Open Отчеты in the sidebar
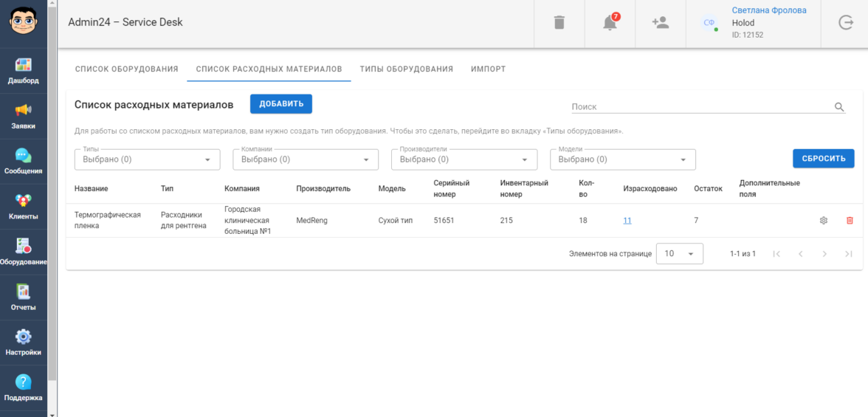 pyautogui.click(x=24, y=297)
